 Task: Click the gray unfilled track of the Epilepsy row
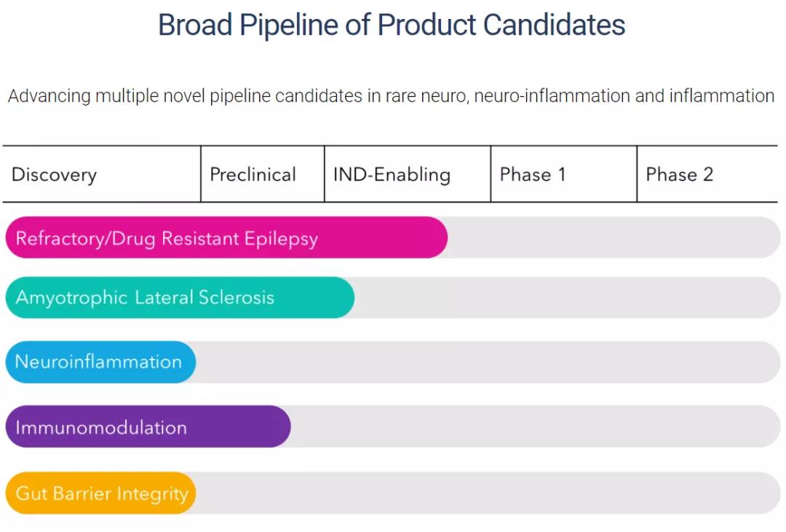pyautogui.click(x=611, y=238)
